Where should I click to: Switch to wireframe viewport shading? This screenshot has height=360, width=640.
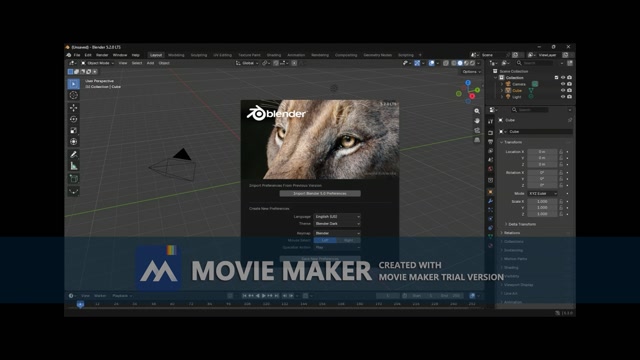pos(454,63)
